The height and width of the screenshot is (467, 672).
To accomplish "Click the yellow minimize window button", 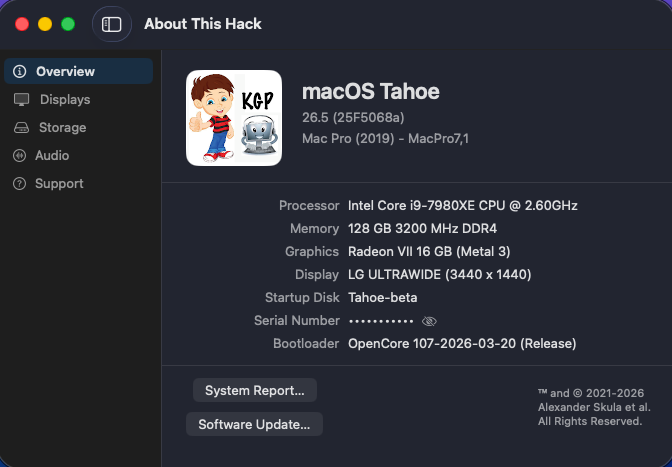I will (x=45, y=24).
